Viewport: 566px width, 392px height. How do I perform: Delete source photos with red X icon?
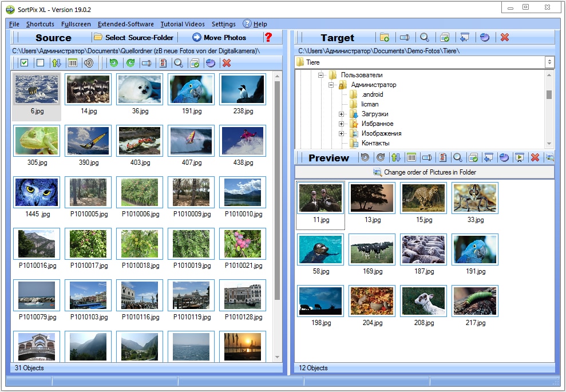coord(227,63)
